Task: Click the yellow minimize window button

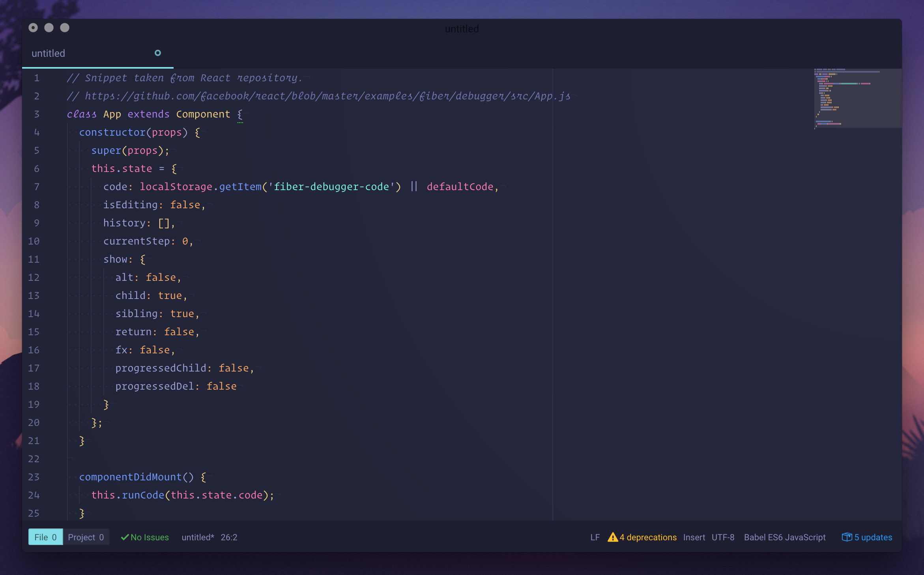Action: click(x=49, y=28)
